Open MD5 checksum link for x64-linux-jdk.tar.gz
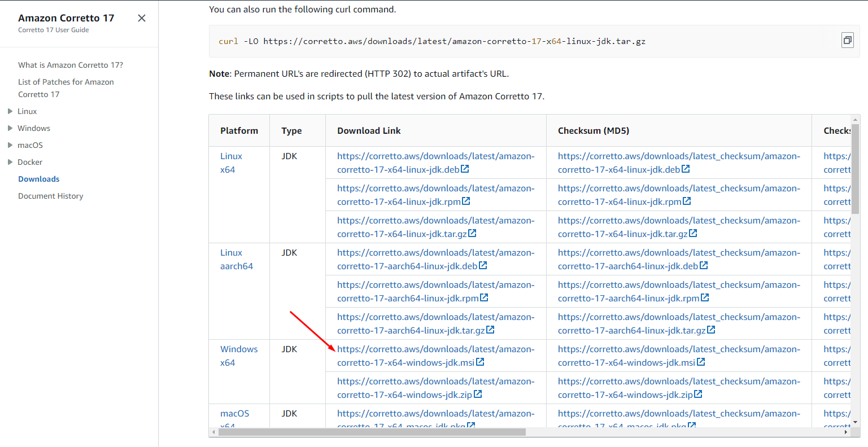The image size is (868, 447). click(679, 227)
